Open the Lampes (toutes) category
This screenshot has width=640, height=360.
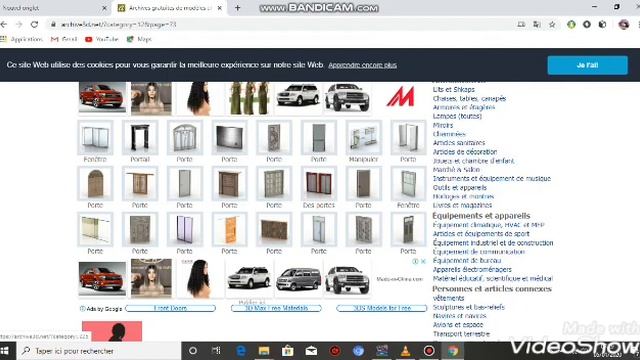(457, 116)
